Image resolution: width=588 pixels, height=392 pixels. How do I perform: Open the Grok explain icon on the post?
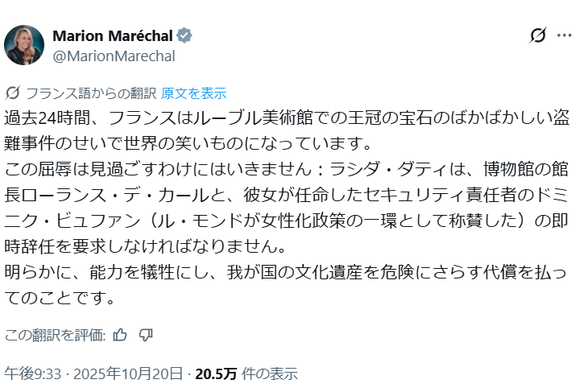[x=538, y=36]
